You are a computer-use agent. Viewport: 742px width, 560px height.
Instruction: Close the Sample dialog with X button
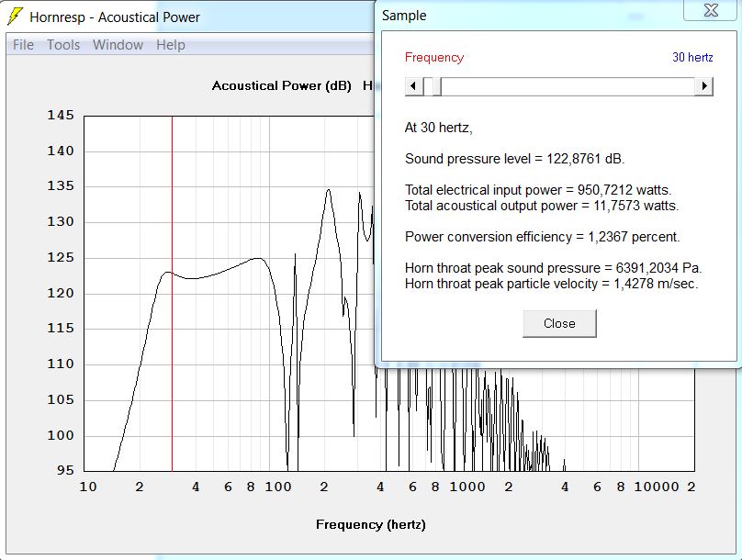click(x=710, y=10)
